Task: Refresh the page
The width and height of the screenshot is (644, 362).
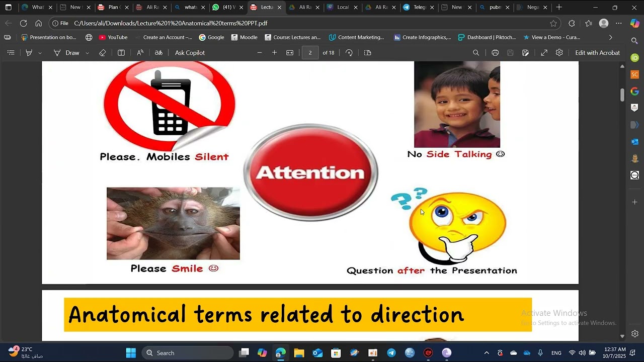Action: tap(23, 23)
